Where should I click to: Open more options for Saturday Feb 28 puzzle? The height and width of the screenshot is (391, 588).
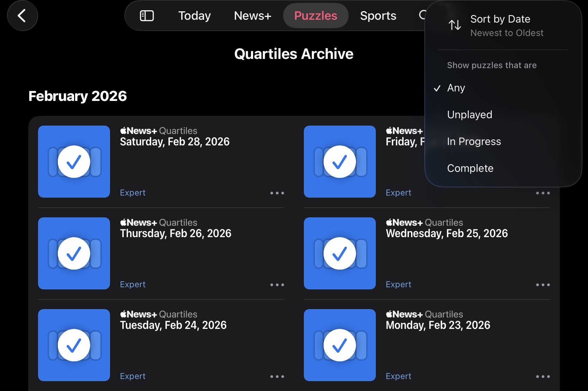click(277, 193)
